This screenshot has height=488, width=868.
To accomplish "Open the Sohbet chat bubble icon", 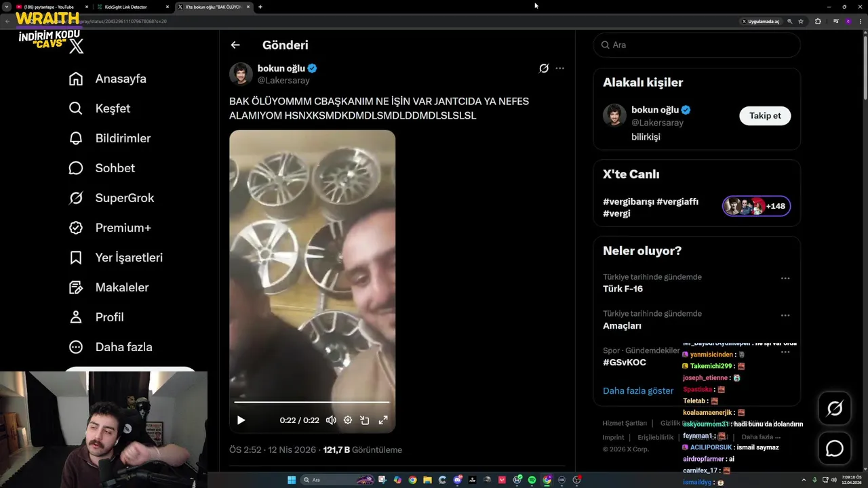I will point(76,168).
